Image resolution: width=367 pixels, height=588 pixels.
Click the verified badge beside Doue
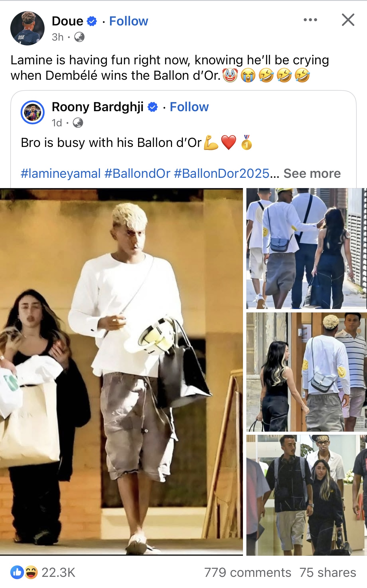pos(92,21)
